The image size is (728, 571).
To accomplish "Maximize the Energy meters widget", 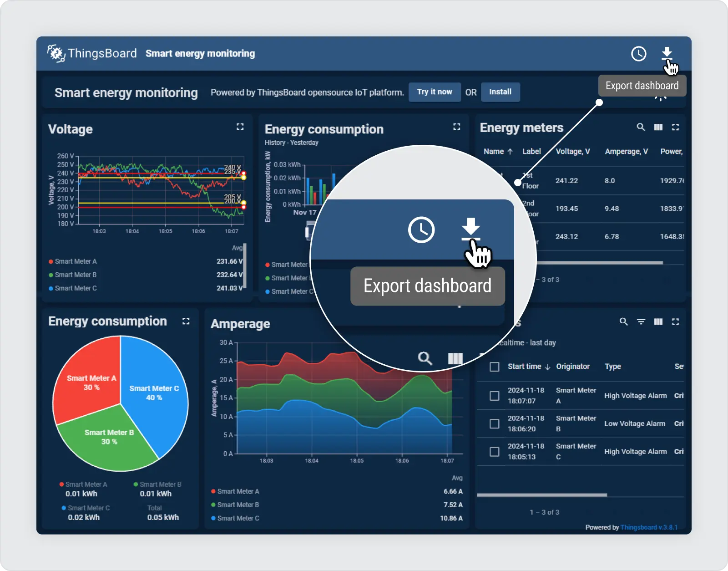I will pyautogui.click(x=675, y=127).
